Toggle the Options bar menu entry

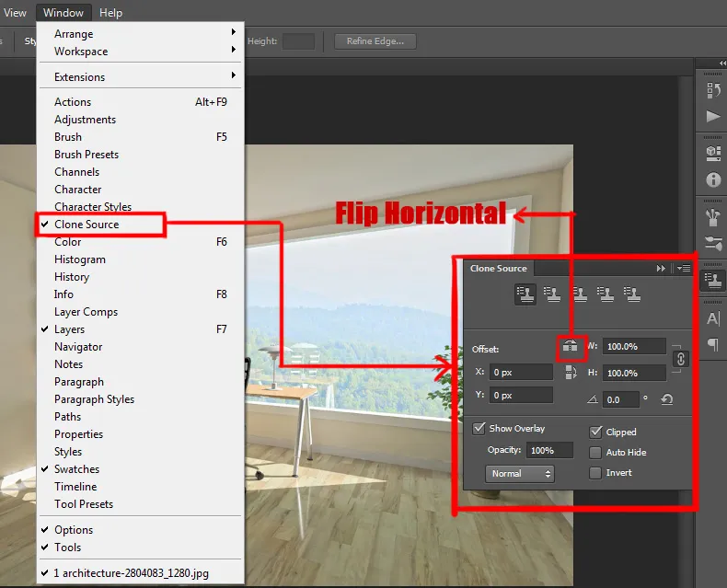point(141,530)
